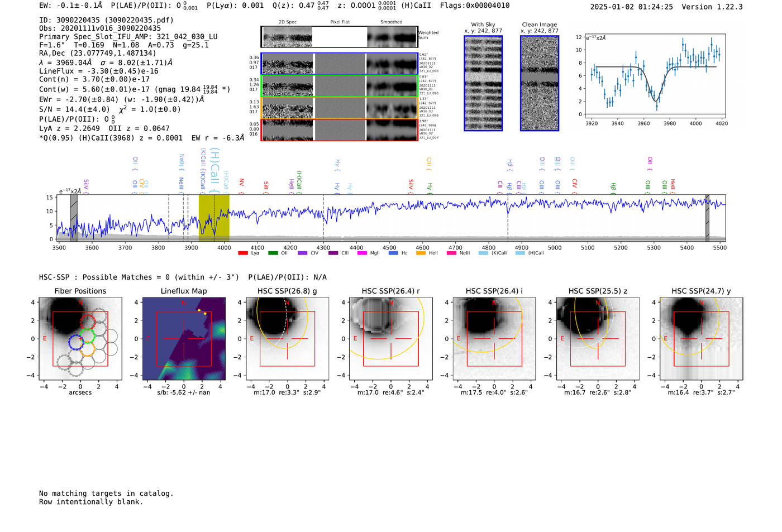782x532 pixels.
Task: Open the HSC SSP g-band image
Action: (x=287, y=339)
